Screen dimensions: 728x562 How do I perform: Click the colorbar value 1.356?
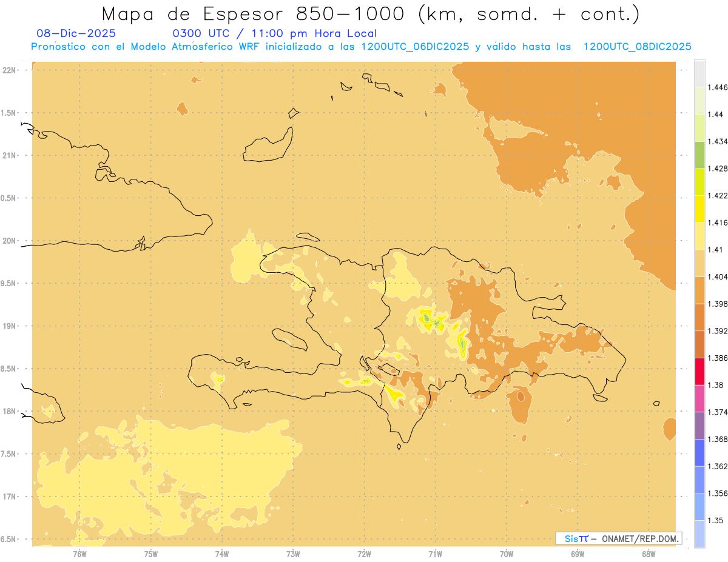click(718, 493)
